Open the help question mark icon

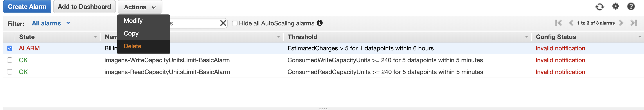(631, 7)
